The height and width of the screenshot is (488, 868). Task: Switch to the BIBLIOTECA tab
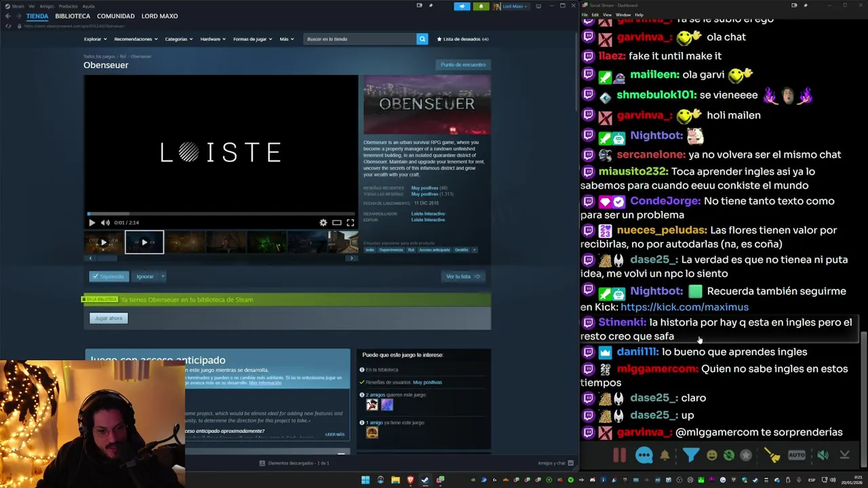click(73, 16)
